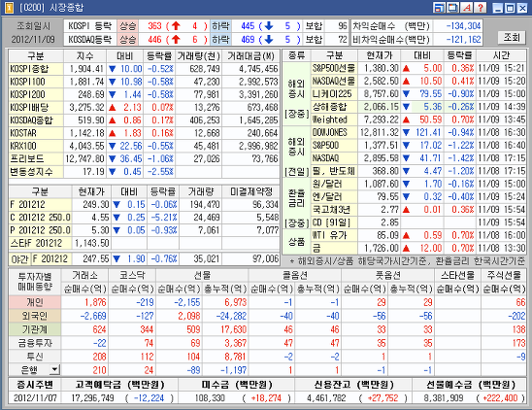Click the 선물예수금 value 8,381,909
532x410 pixels.
point(444,398)
